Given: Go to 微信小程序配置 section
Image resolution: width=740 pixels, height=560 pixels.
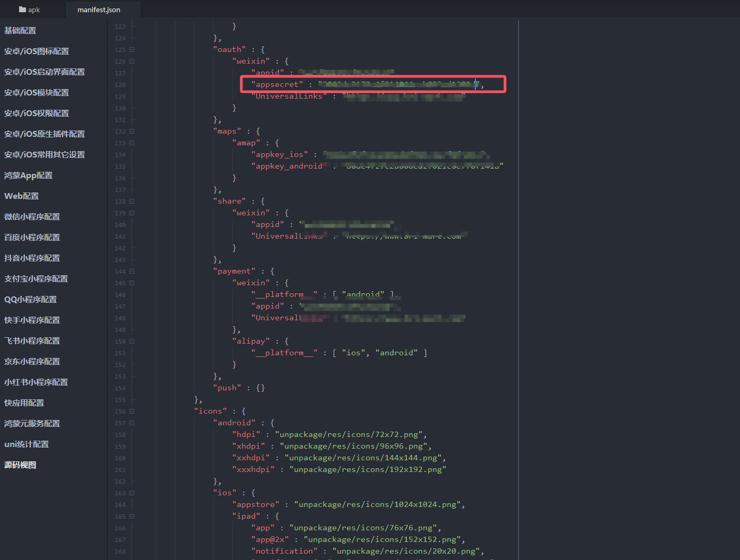Looking at the screenshot, I should [x=32, y=217].
